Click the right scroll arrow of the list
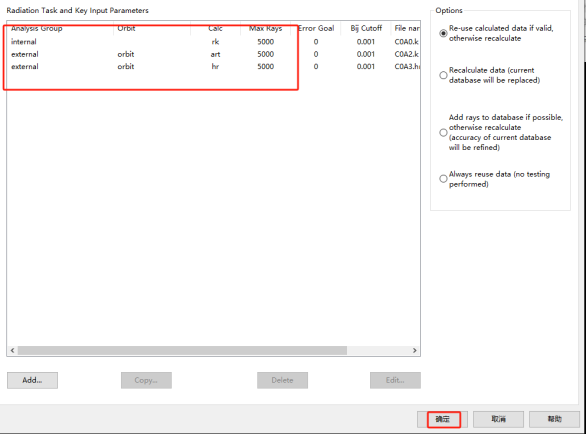586x434 pixels. 414,350
